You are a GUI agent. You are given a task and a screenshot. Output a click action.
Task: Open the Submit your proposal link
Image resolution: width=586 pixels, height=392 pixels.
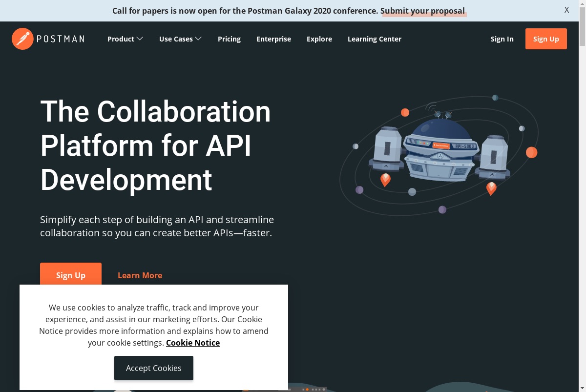[x=423, y=11]
